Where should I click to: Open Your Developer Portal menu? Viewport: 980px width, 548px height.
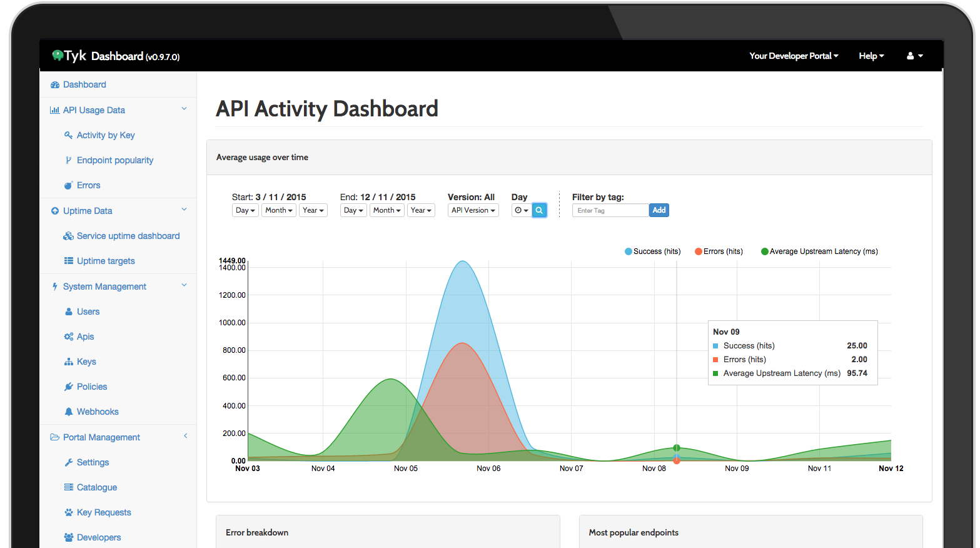[x=794, y=56]
